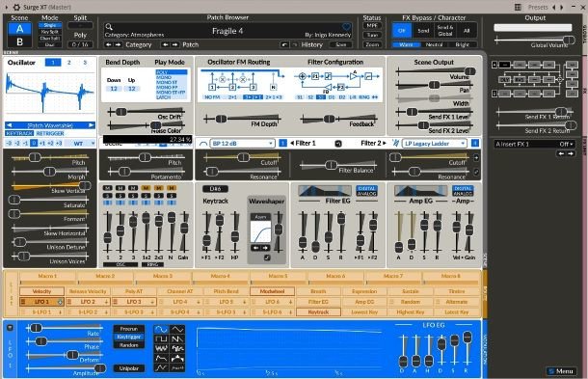588x379 pixels.
Task: Click the History undo arrow
Action: [284, 44]
